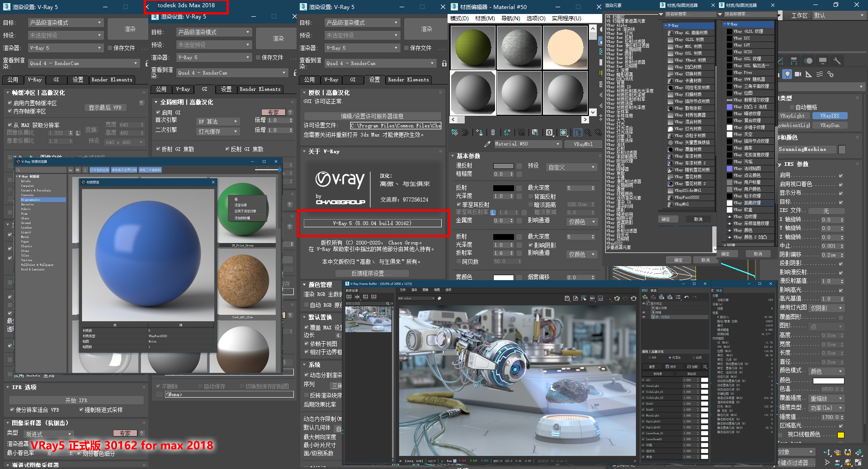Open Render Elements tab in middle Render Setup

(x=260, y=89)
